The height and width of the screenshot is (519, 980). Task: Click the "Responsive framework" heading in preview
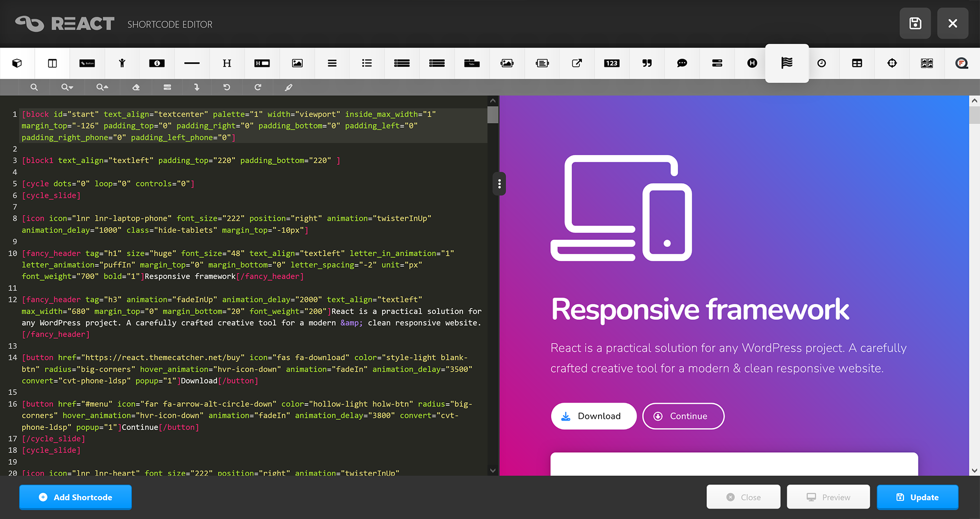[x=700, y=310]
